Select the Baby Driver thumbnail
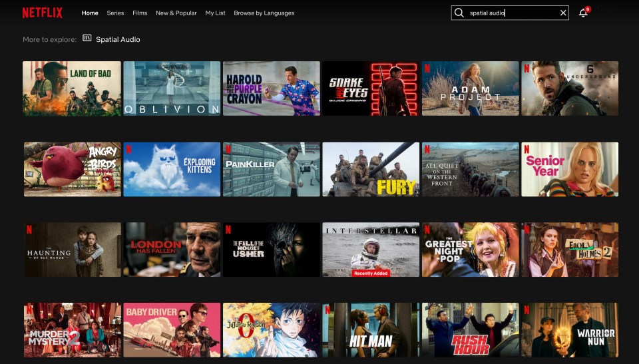Image resolution: width=639 pixels, height=364 pixels. (172, 330)
